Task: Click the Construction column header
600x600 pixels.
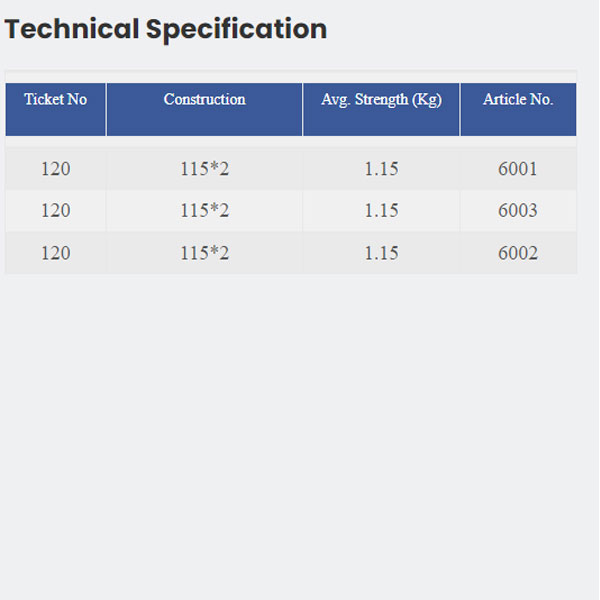Action: (x=204, y=109)
